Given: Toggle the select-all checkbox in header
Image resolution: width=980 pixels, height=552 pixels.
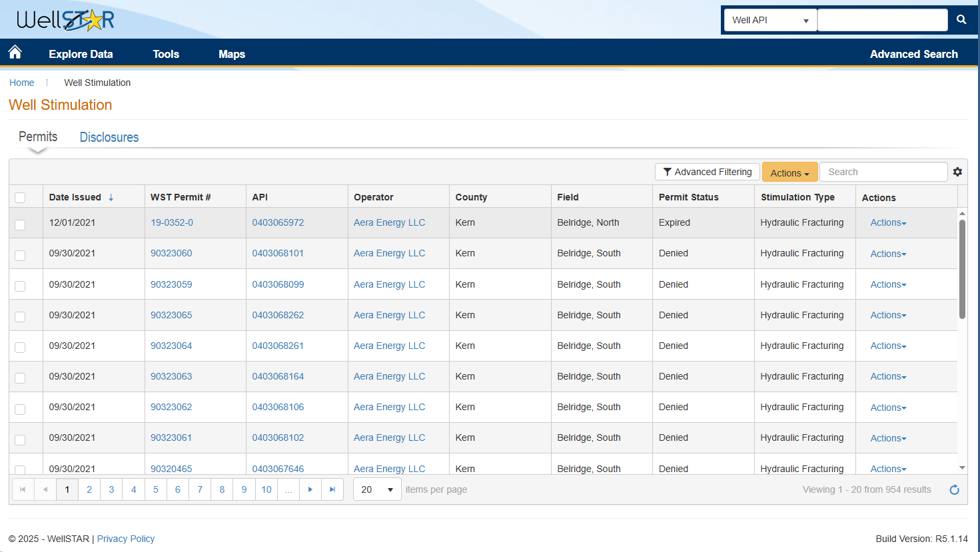Looking at the screenshot, I should [x=20, y=198].
